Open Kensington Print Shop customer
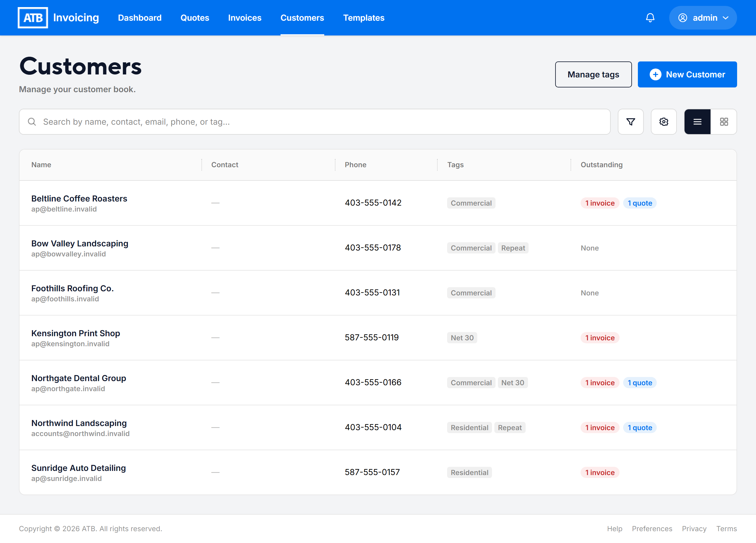 coord(76,333)
